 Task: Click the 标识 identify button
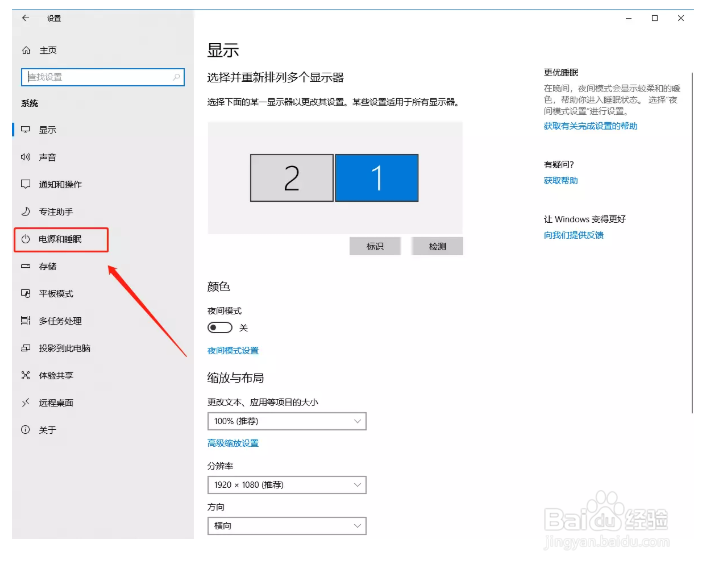coord(375,246)
